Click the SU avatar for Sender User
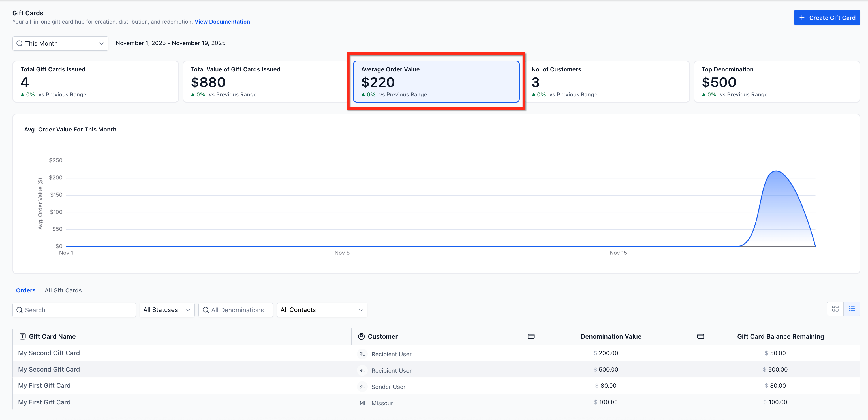This screenshot has height=420, width=868. pos(362,387)
